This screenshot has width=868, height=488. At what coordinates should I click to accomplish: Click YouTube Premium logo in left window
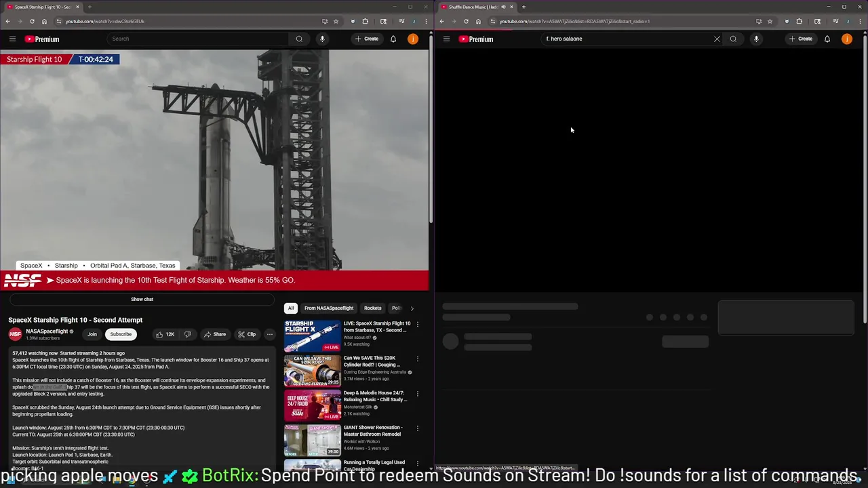click(x=42, y=39)
